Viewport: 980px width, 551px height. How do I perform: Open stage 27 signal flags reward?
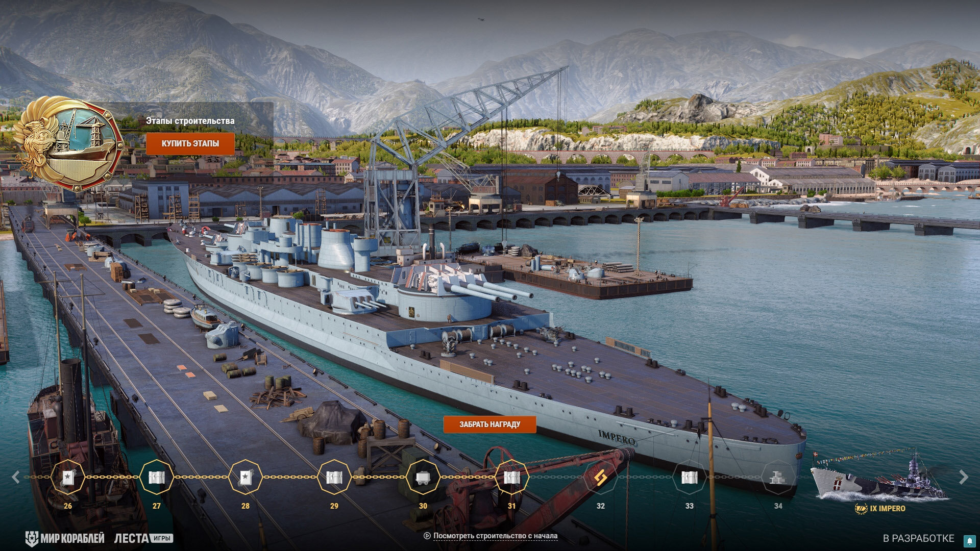pyautogui.click(x=157, y=477)
